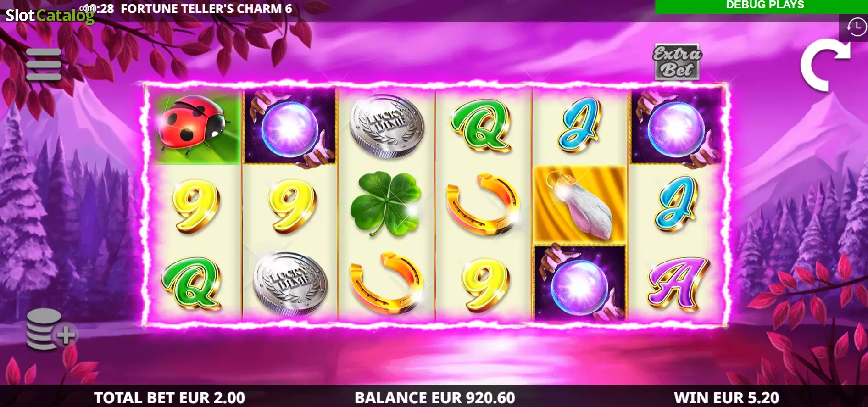The height and width of the screenshot is (407, 868).
Task: Select the crystal ball on reel two
Action: point(290,127)
